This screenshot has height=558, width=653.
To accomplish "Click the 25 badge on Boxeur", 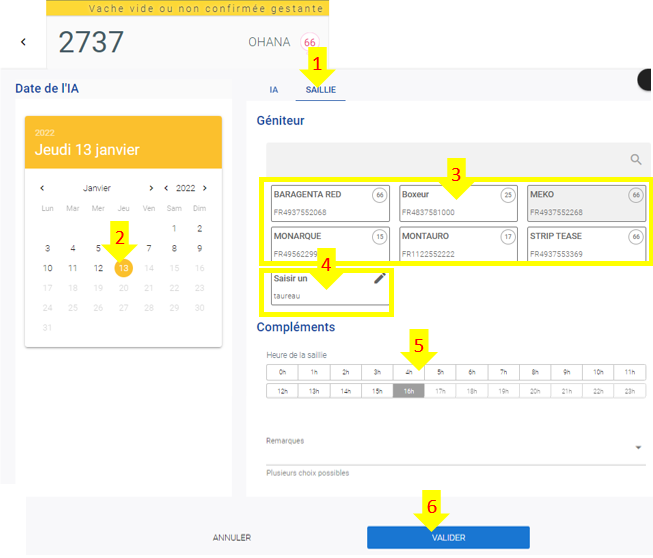I will tap(508, 195).
